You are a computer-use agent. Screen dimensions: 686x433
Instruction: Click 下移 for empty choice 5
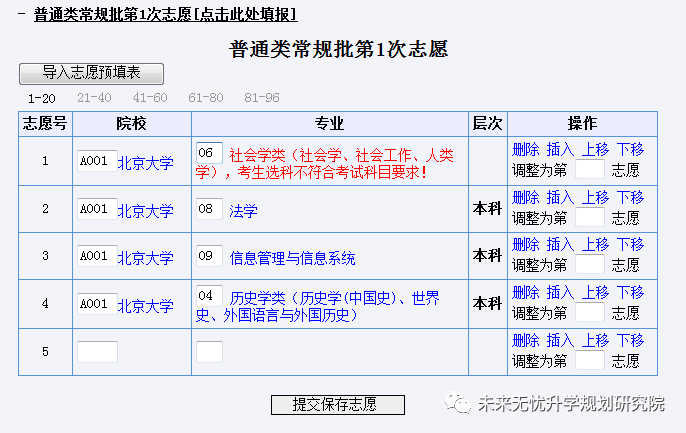tap(630, 340)
